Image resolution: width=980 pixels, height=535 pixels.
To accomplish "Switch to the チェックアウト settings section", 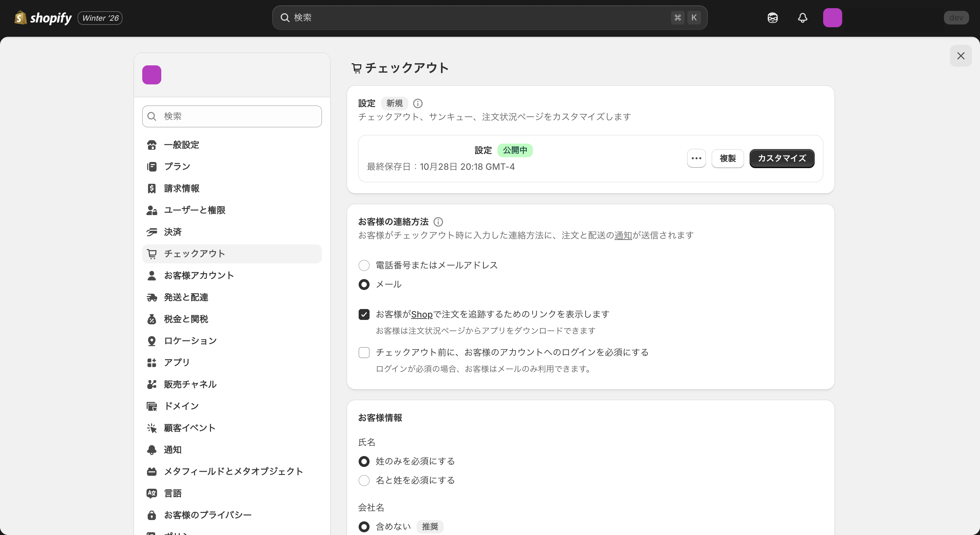I will coord(194,254).
